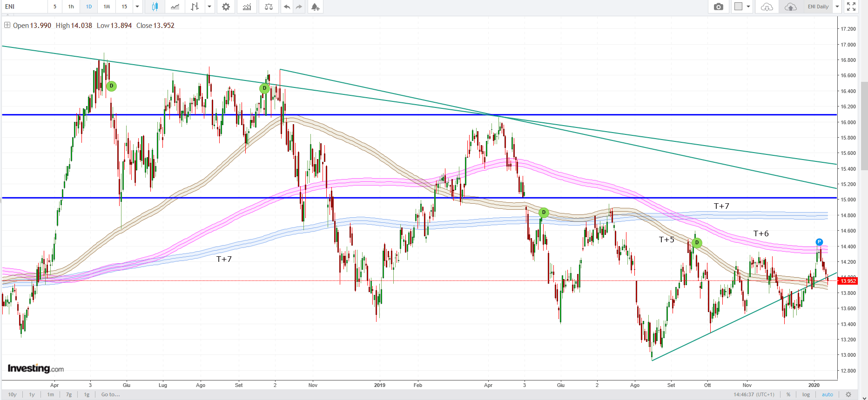Redo last chart action
The height and width of the screenshot is (400, 868).
coord(299,7)
